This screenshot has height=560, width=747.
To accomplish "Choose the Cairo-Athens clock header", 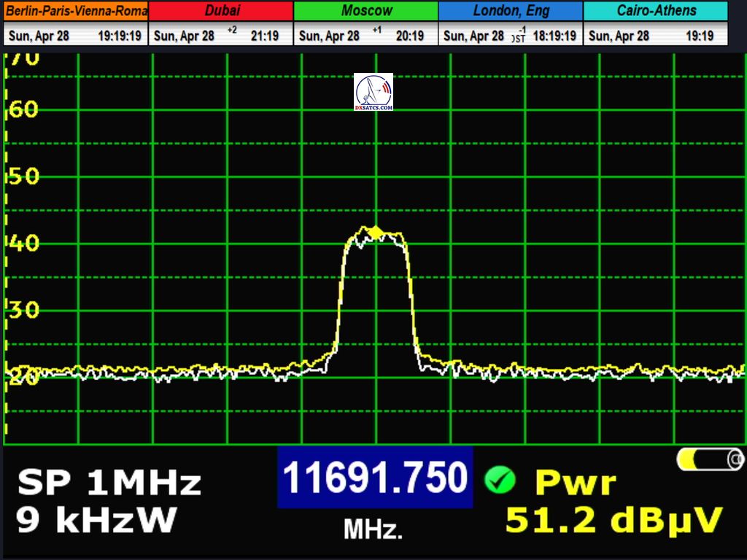I will tap(656, 11).
